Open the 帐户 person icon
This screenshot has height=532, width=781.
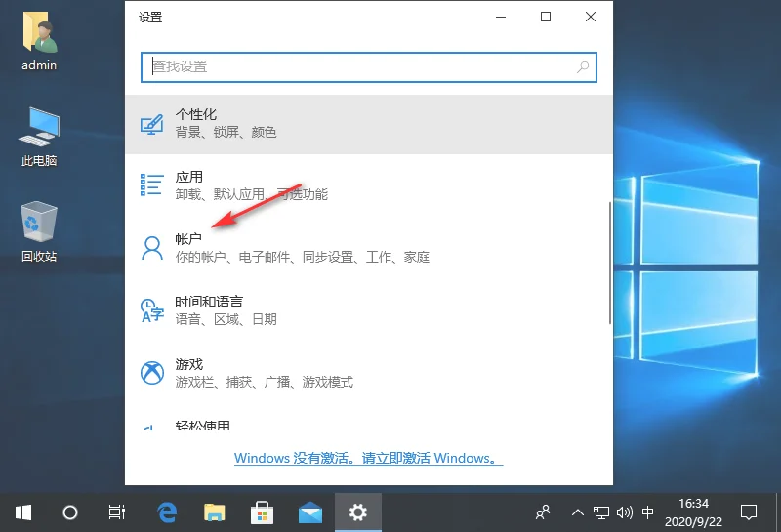151,248
